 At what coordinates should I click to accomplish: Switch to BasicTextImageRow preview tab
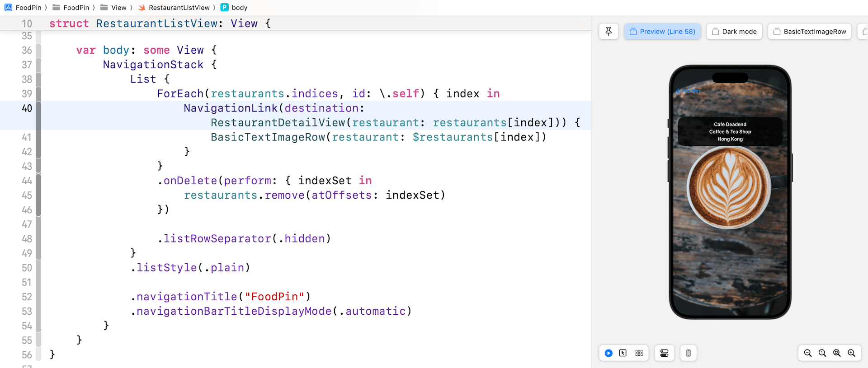[x=809, y=32]
